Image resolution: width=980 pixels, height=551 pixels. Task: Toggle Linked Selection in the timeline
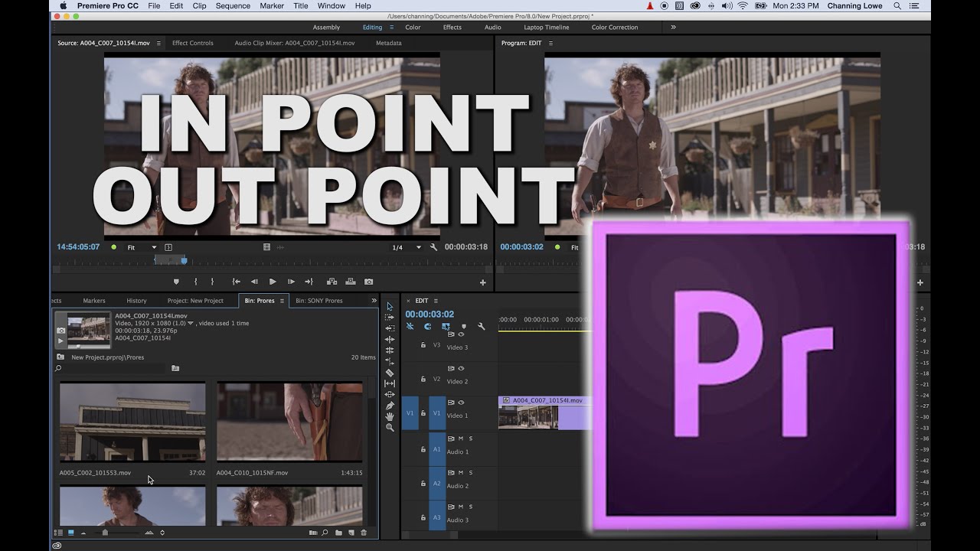coord(446,326)
